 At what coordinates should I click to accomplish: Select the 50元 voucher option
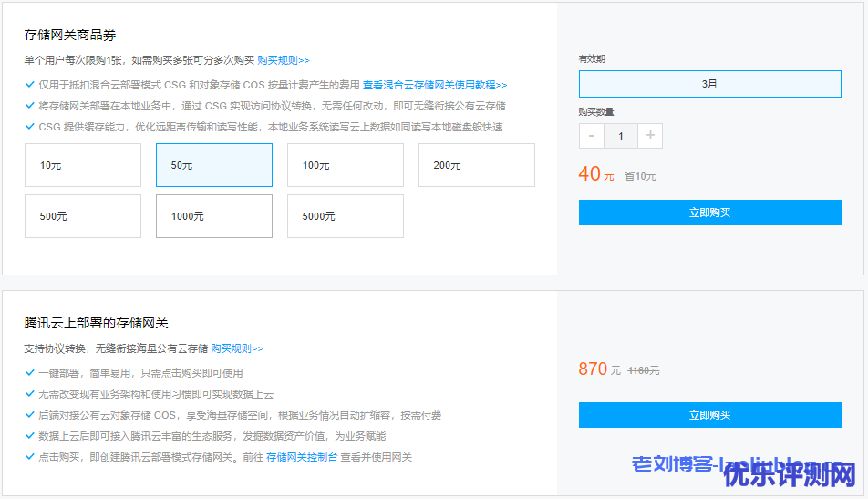pyautogui.click(x=213, y=165)
